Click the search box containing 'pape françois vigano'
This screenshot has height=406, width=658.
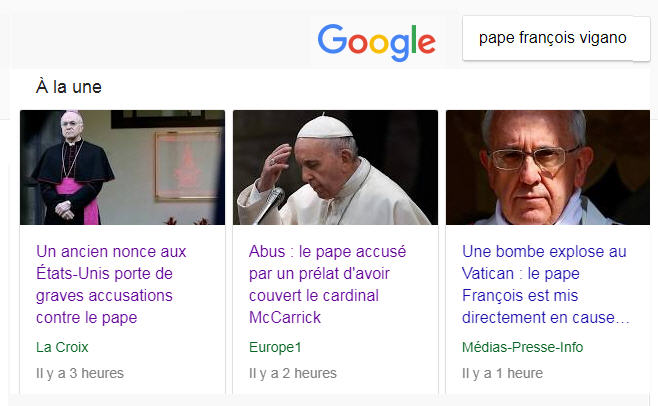pos(552,38)
